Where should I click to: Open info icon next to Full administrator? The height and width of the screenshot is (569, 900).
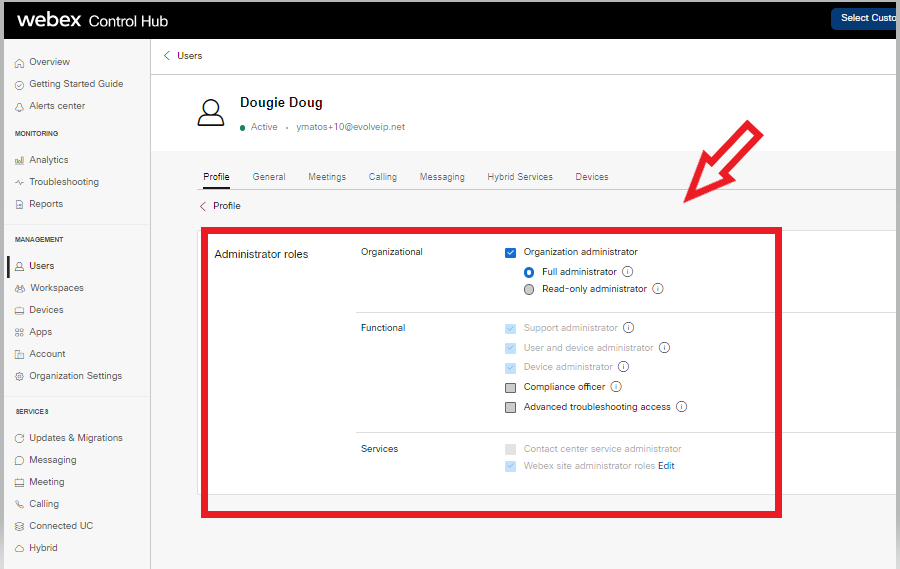click(x=628, y=271)
